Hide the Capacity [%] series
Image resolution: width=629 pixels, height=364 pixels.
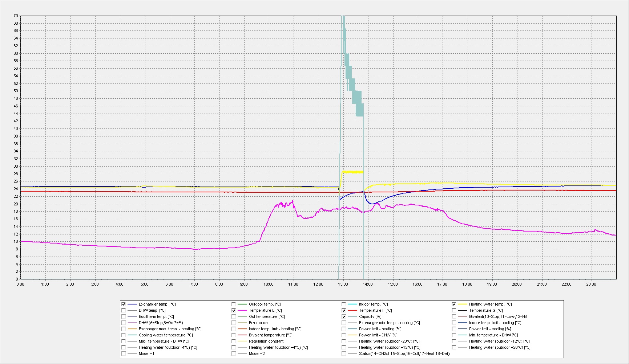point(344,316)
